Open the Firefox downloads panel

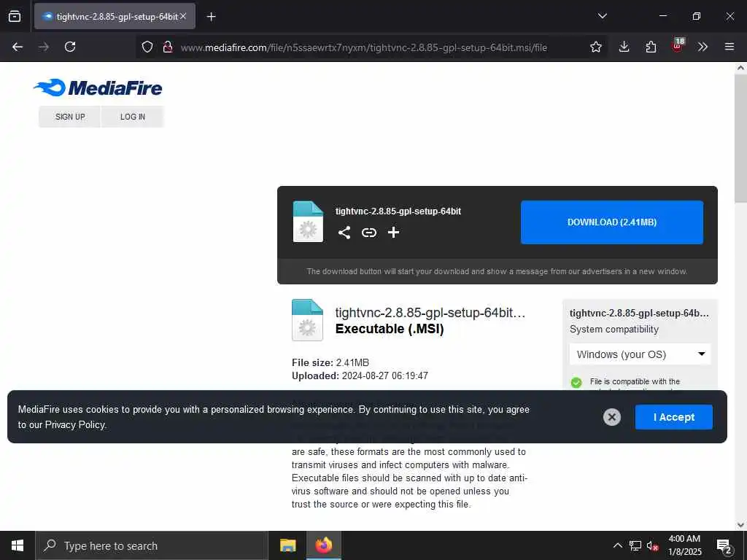pyautogui.click(x=624, y=47)
